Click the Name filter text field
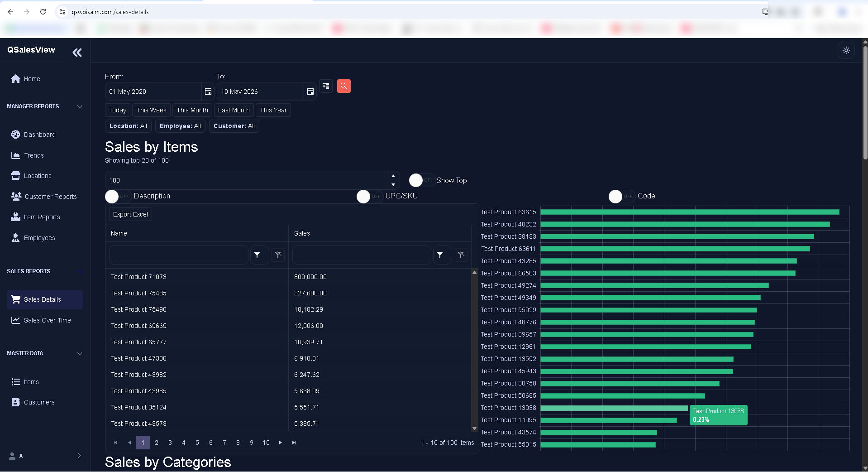The height and width of the screenshot is (472, 868). (x=179, y=255)
